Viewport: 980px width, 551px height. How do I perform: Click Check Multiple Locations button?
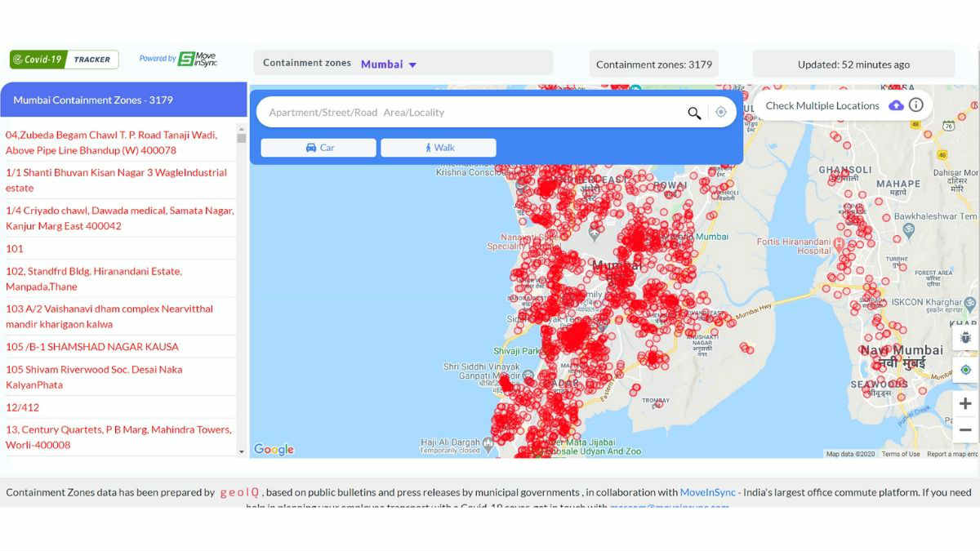coord(822,105)
